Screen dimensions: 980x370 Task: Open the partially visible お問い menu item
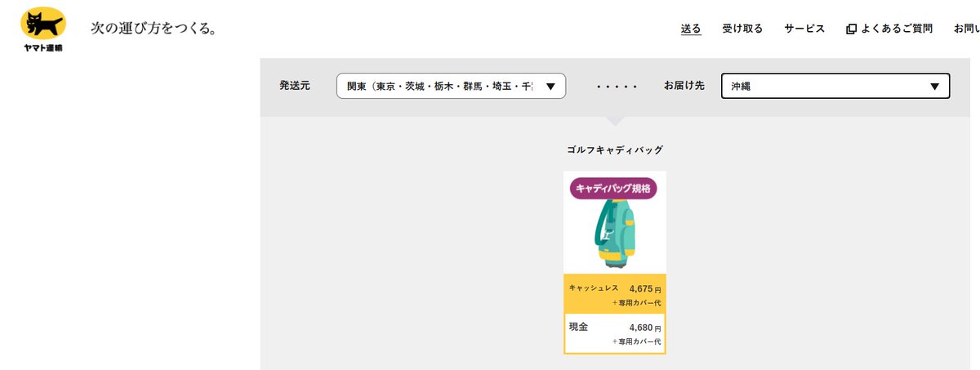point(967,29)
